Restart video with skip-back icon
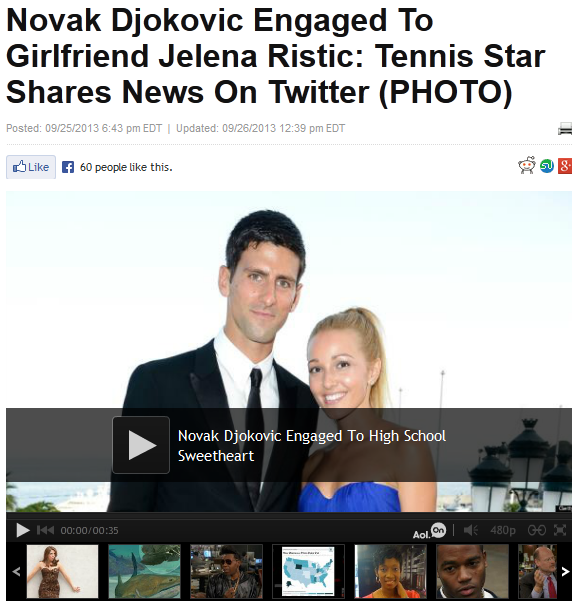 (x=45, y=530)
